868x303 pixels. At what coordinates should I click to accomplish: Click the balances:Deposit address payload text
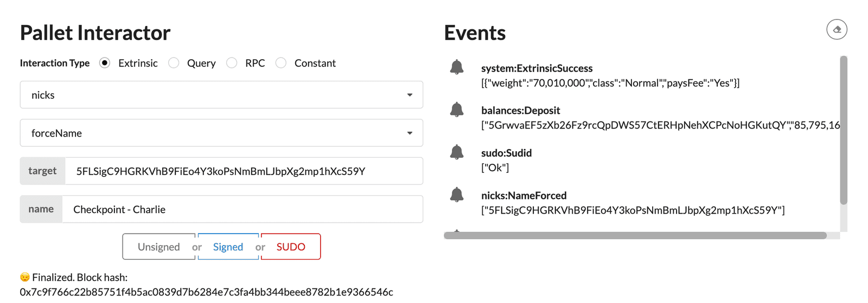tap(660, 125)
